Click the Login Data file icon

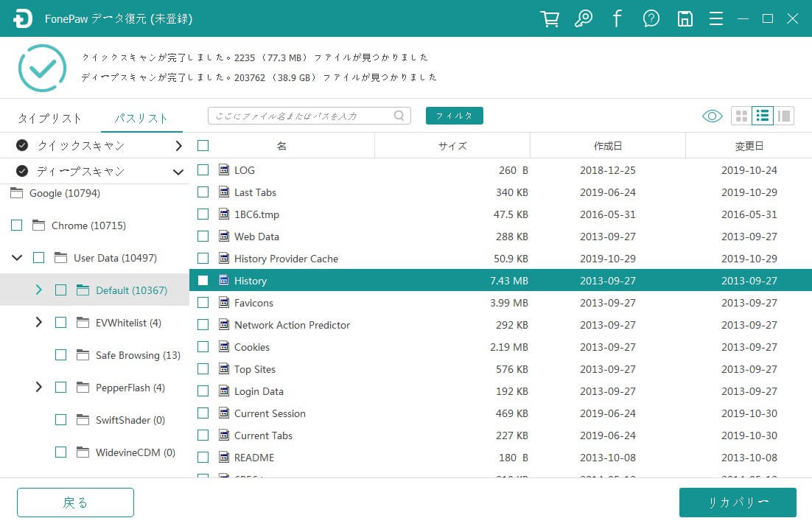point(224,391)
